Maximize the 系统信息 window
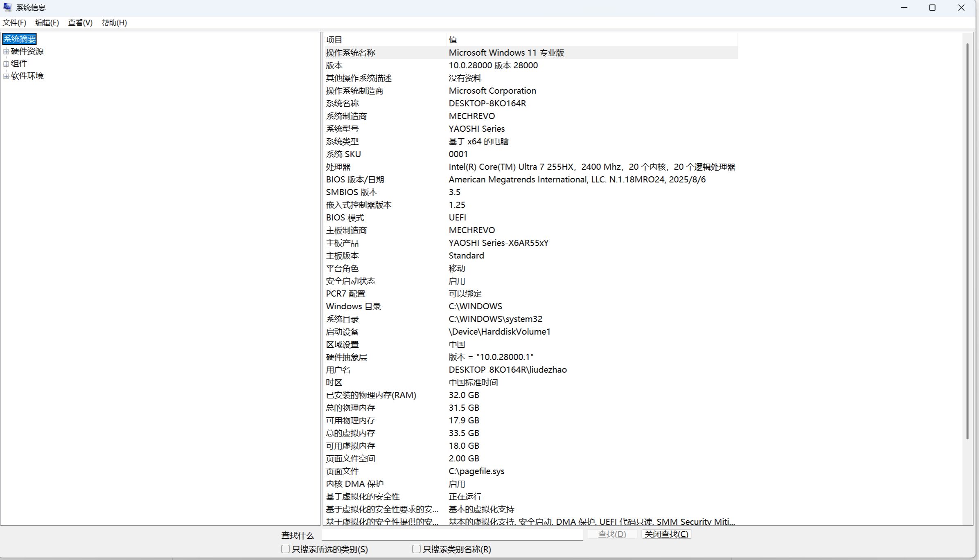 point(932,8)
